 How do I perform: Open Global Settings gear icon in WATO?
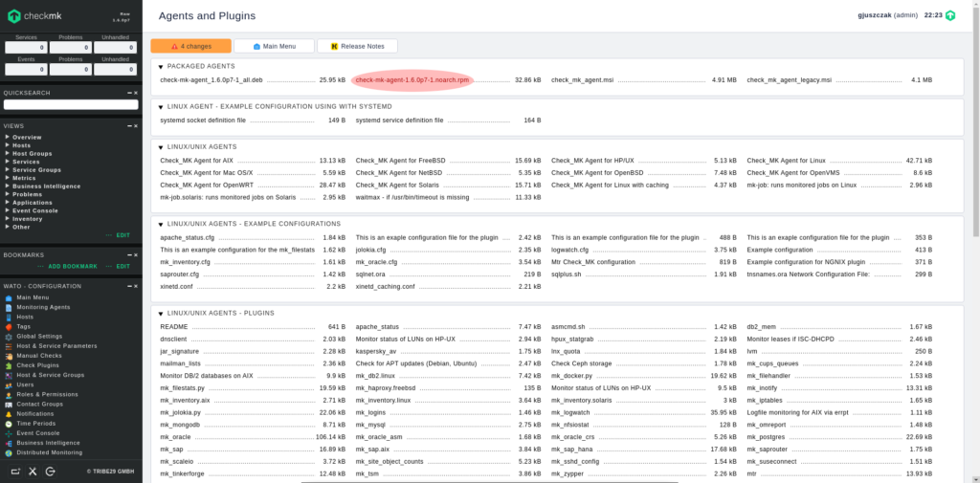[x=9, y=336]
